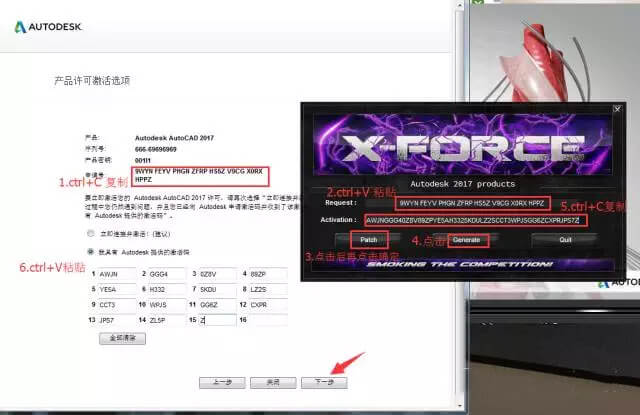
Task: Click the Patch button in X-Force
Action: (x=369, y=240)
